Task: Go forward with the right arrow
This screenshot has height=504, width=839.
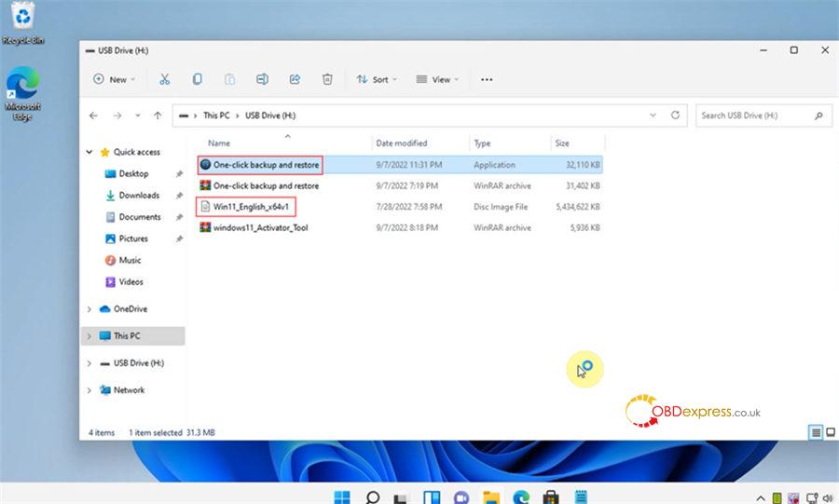Action: [x=117, y=116]
